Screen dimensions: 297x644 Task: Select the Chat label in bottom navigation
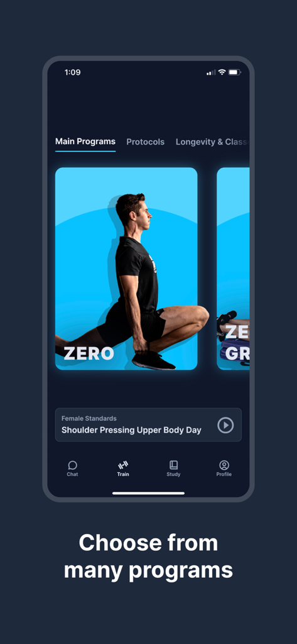click(73, 474)
